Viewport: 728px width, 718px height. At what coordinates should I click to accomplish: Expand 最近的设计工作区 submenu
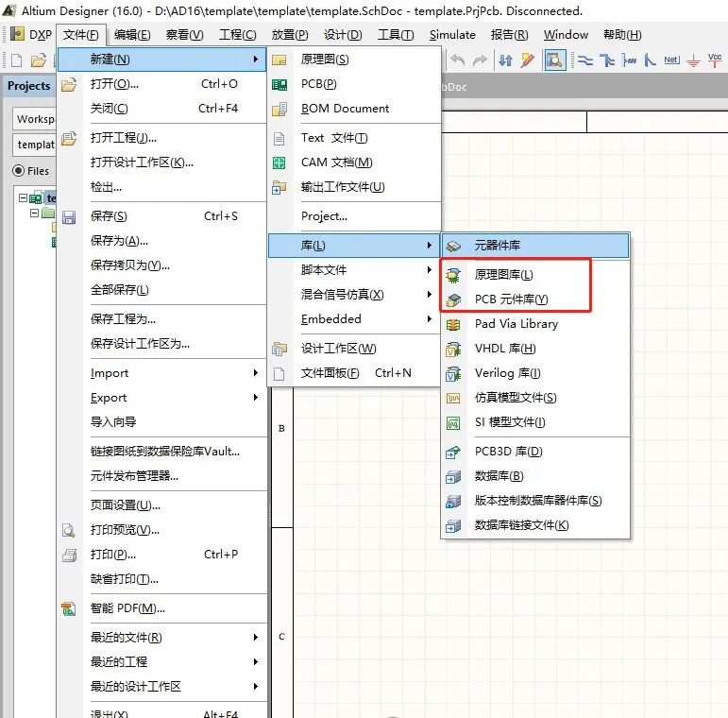[162, 687]
